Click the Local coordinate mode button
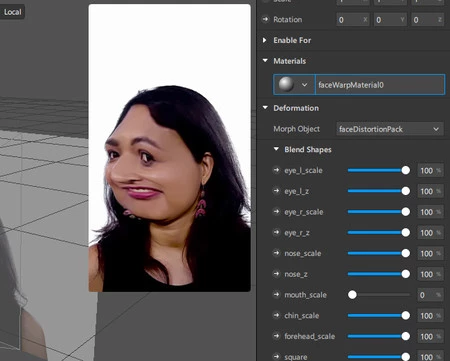Screen dimensions: 450x361 [x=12, y=12]
